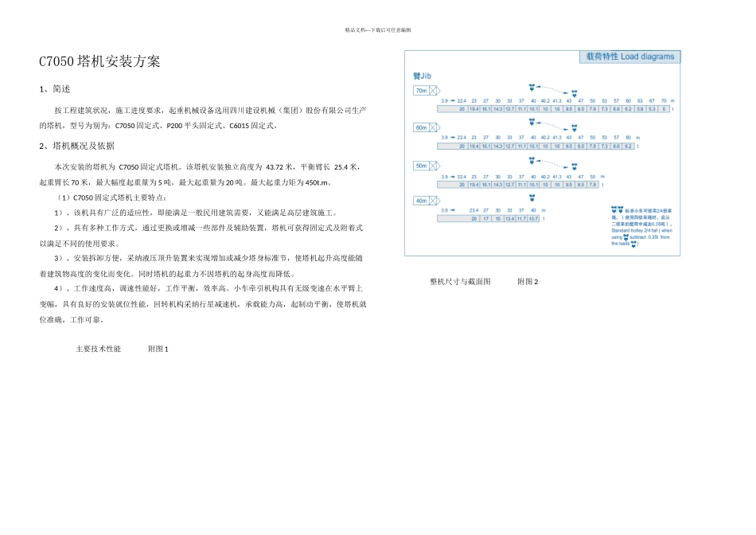Click the paragraph starting "本次安装的塔机为"

pyautogui.click(x=200, y=174)
